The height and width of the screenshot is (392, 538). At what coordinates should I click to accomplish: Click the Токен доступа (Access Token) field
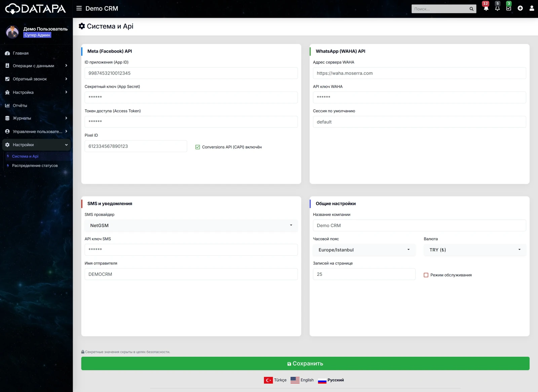pos(191,122)
